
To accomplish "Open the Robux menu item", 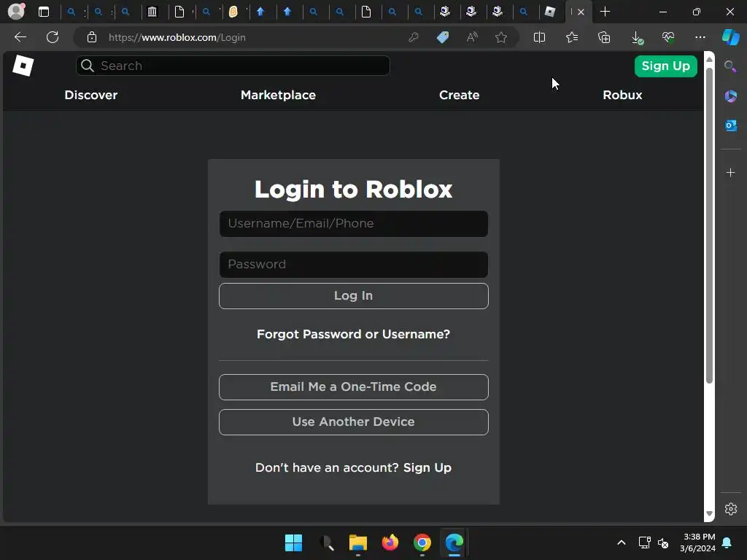I will click(622, 95).
